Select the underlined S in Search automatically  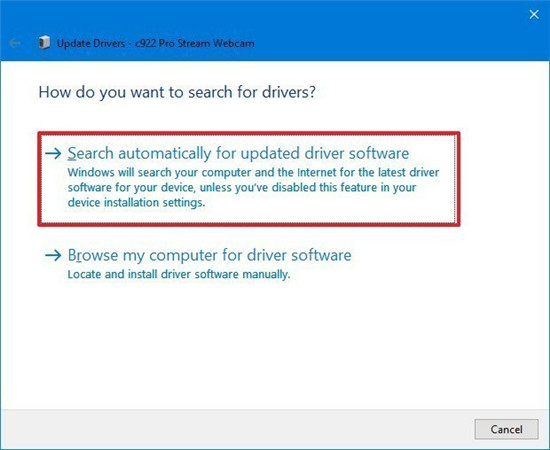(x=72, y=154)
